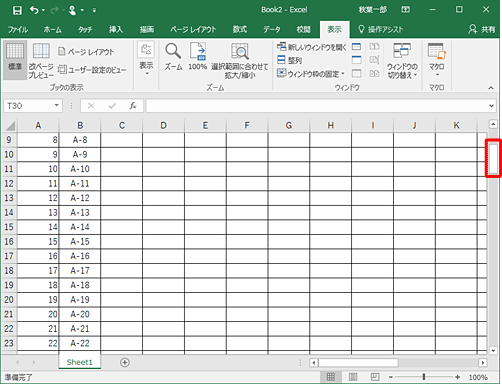
Task: Open the Name Box dropdown arrow
Action: coord(57,106)
